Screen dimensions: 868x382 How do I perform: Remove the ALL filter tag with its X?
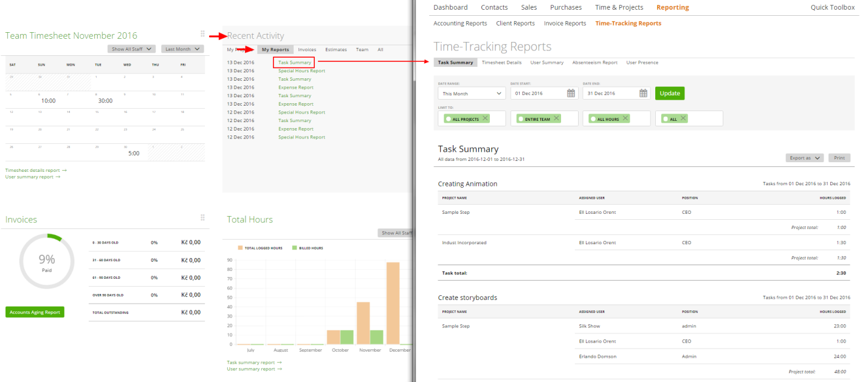pyautogui.click(x=683, y=118)
